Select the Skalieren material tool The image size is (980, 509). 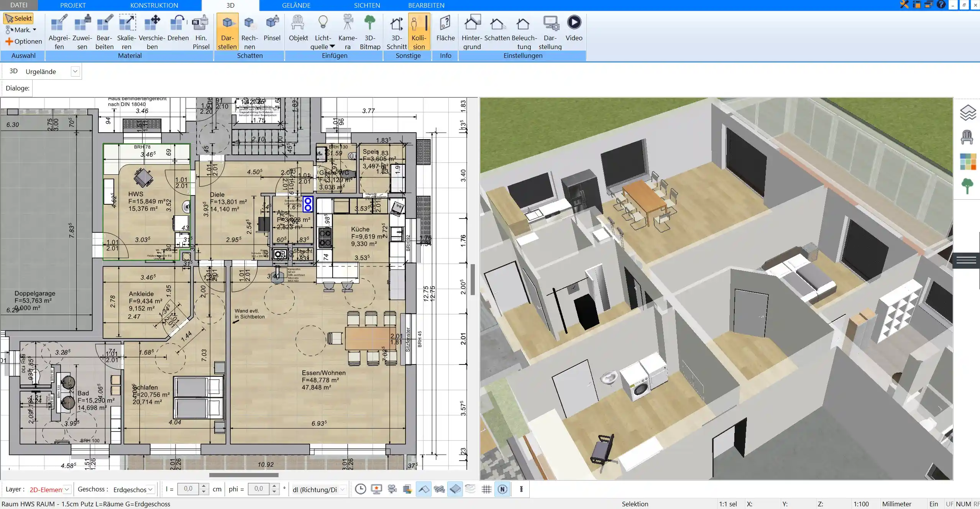click(x=126, y=32)
